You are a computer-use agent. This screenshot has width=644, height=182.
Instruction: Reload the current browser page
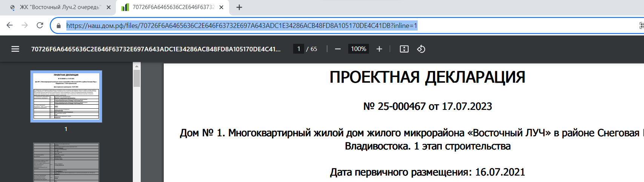pos(40,25)
